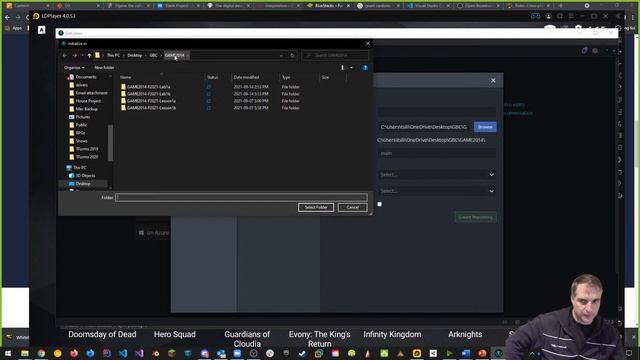Open view options dropdown arrow
The image size is (640, 360).
pos(351,68)
